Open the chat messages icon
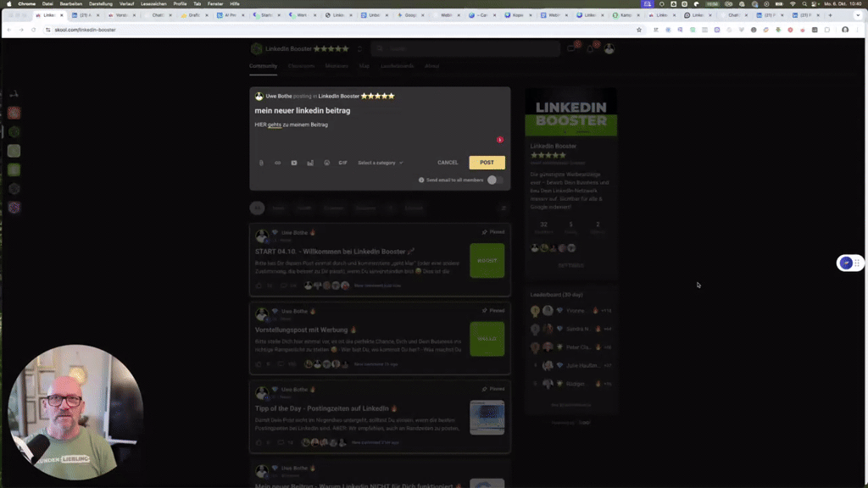The image size is (868, 488). [572, 48]
